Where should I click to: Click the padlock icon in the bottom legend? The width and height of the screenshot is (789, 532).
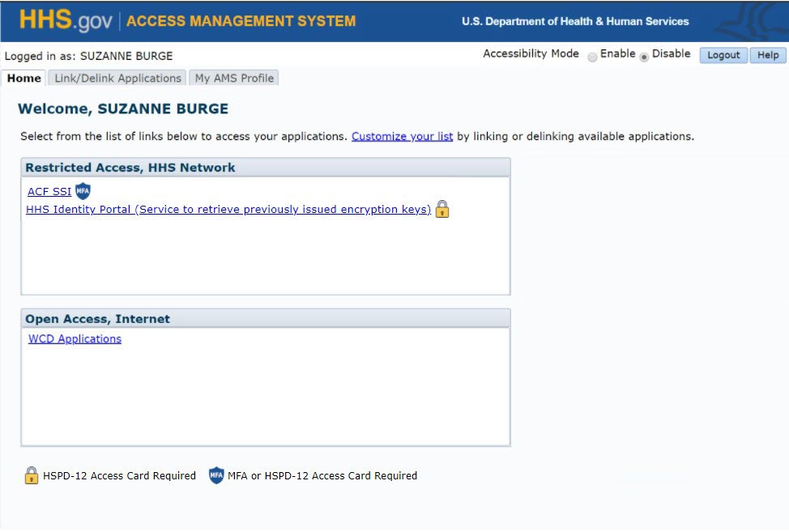[31, 475]
